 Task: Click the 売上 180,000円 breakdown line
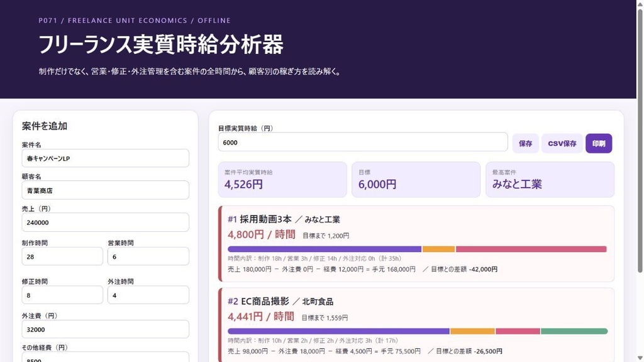click(x=363, y=269)
